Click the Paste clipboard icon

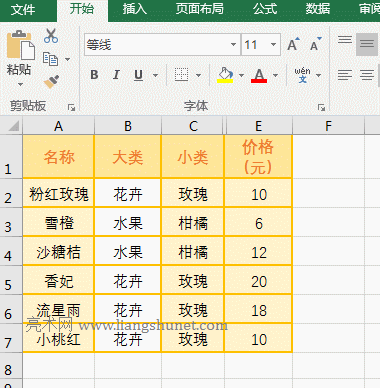click(20, 45)
